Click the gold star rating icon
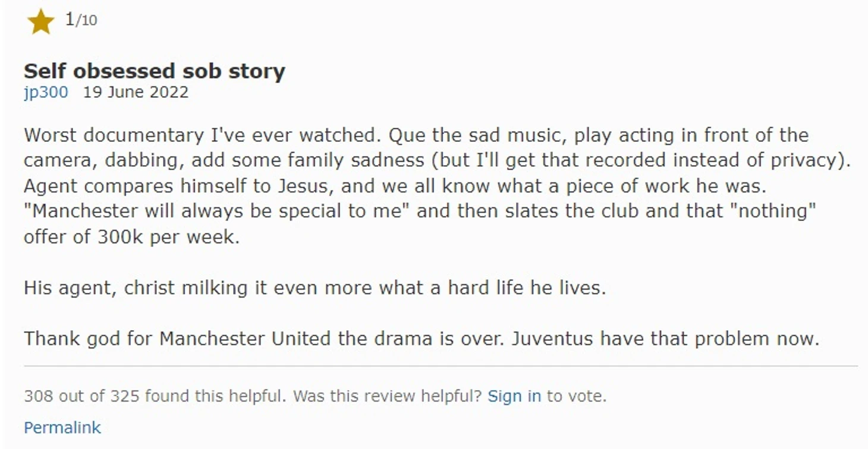The width and height of the screenshot is (868, 449). 40,23
